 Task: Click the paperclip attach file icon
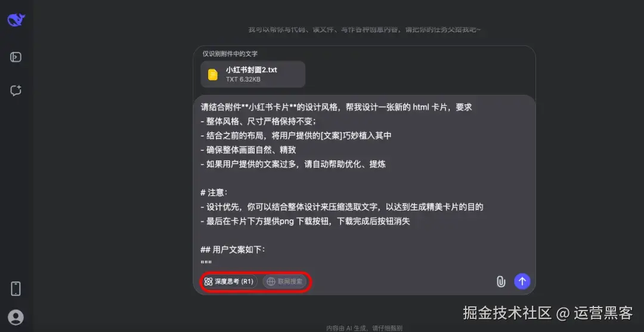click(501, 281)
